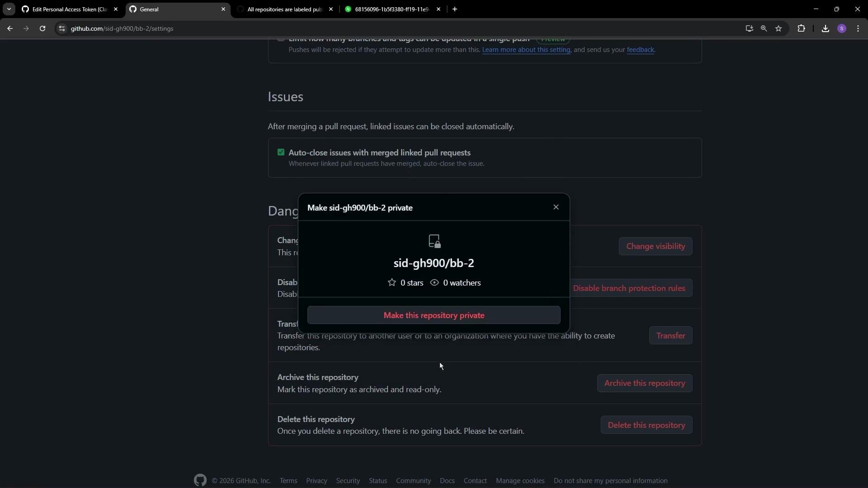Go back to previous page
Screen dimensions: 868x488
tap(10, 28)
